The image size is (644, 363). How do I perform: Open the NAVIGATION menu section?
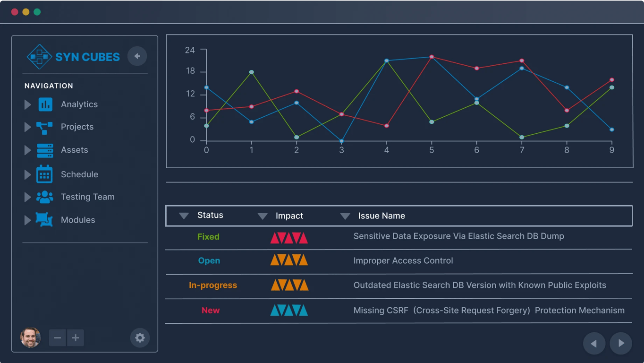49,86
